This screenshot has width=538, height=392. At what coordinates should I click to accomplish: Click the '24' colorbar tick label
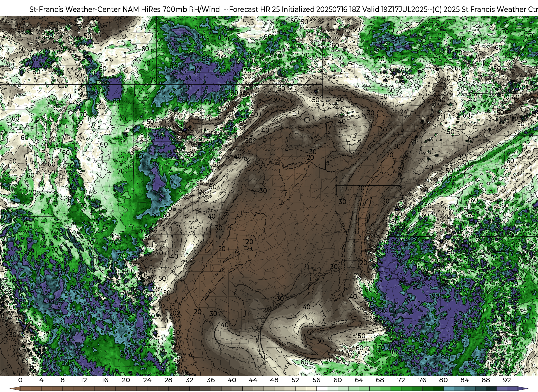pos(147,380)
